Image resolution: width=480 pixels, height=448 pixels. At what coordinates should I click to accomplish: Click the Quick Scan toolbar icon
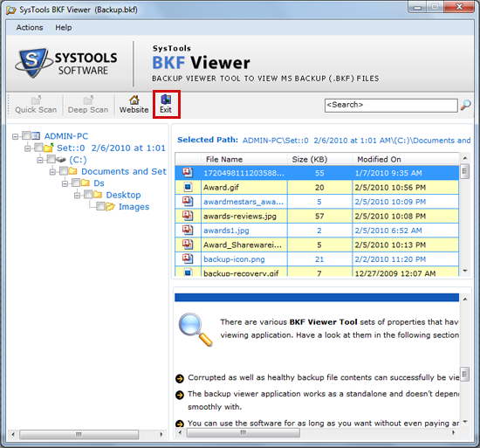36,100
